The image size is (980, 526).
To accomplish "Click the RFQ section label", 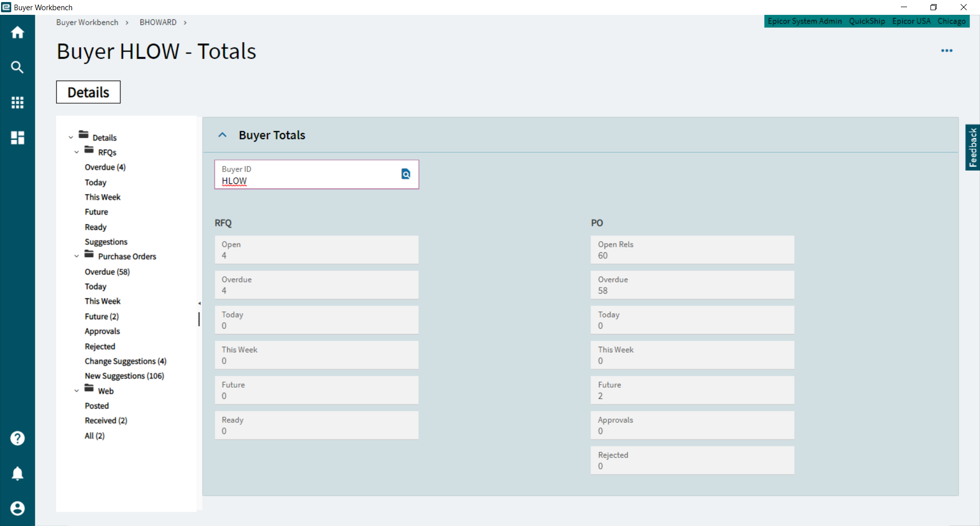I will (x=223, y=223).
